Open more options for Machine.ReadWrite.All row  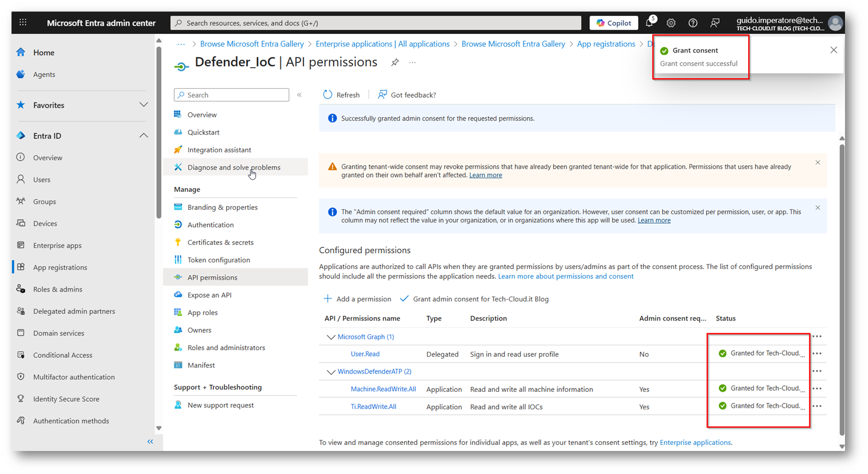click(817, 389)
